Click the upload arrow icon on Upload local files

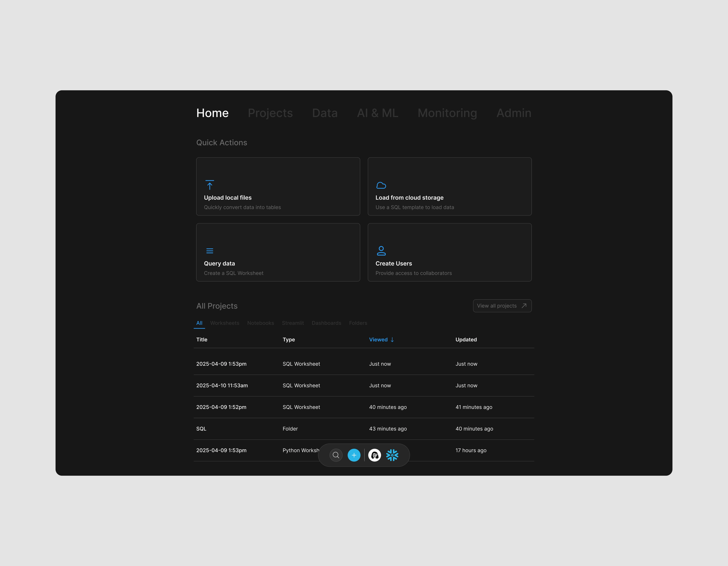coord(210,185)
